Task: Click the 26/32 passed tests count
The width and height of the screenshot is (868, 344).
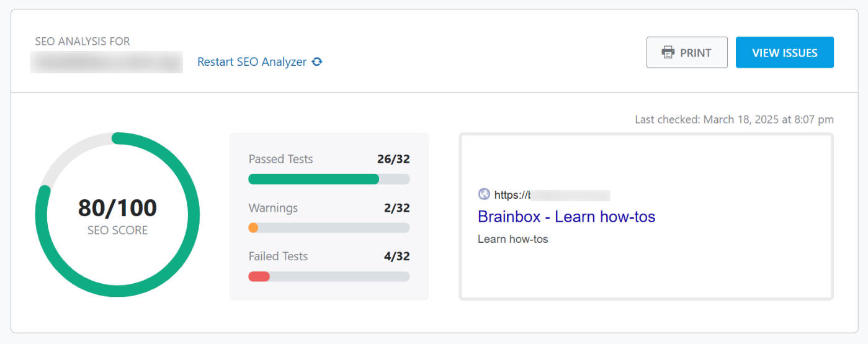Action: (393, 159)
